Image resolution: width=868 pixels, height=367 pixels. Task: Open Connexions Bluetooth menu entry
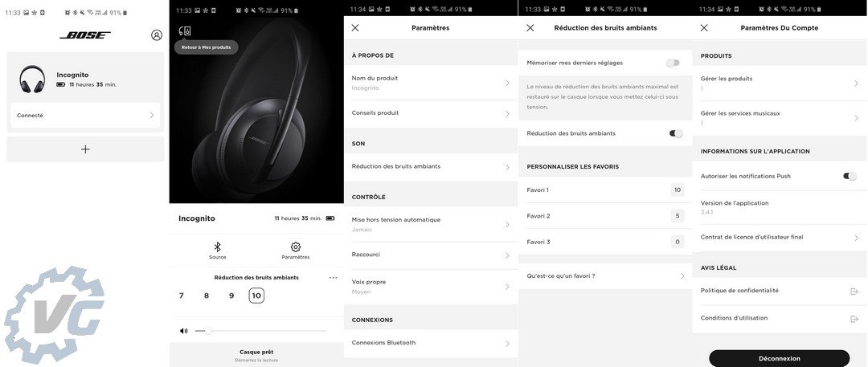click(431, 343)
